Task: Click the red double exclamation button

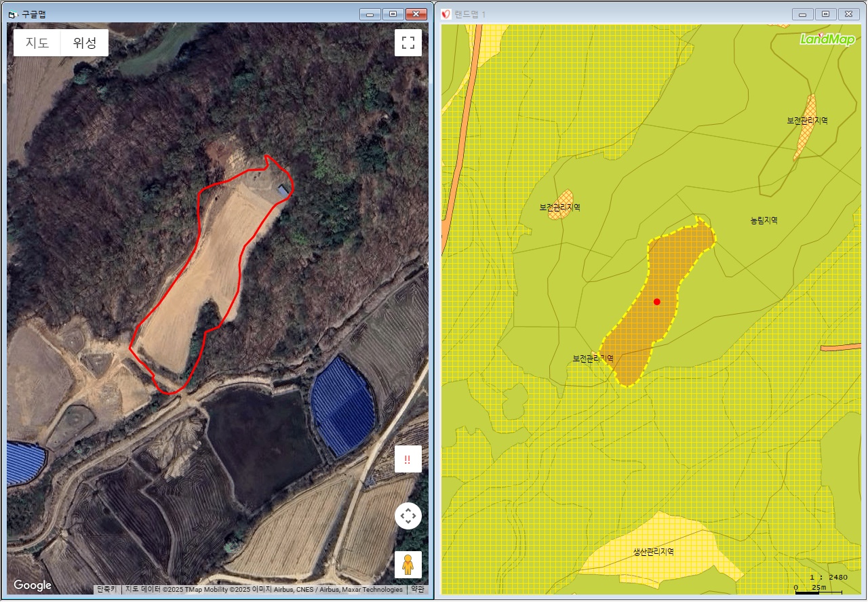Action: 408,459
